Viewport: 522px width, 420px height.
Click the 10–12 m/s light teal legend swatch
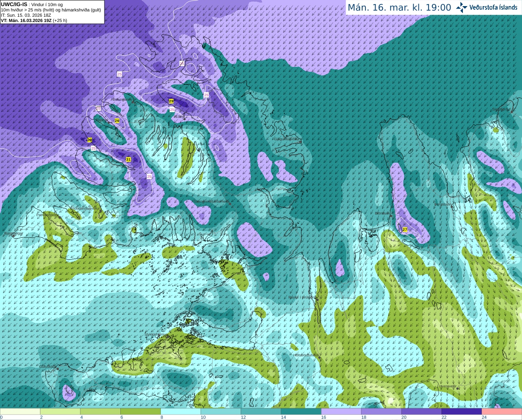click(x=221, y=411)
